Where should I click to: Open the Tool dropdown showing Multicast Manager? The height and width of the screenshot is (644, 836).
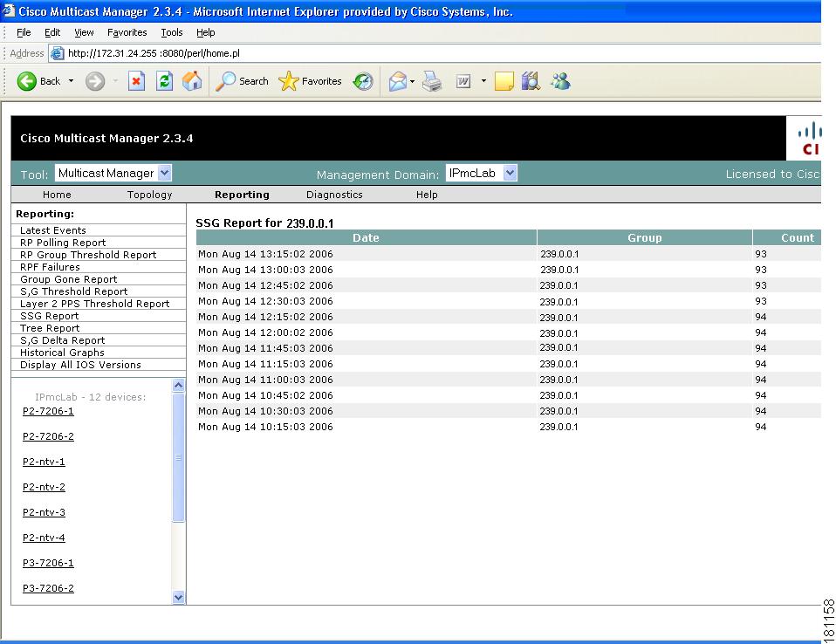[113, 174]
